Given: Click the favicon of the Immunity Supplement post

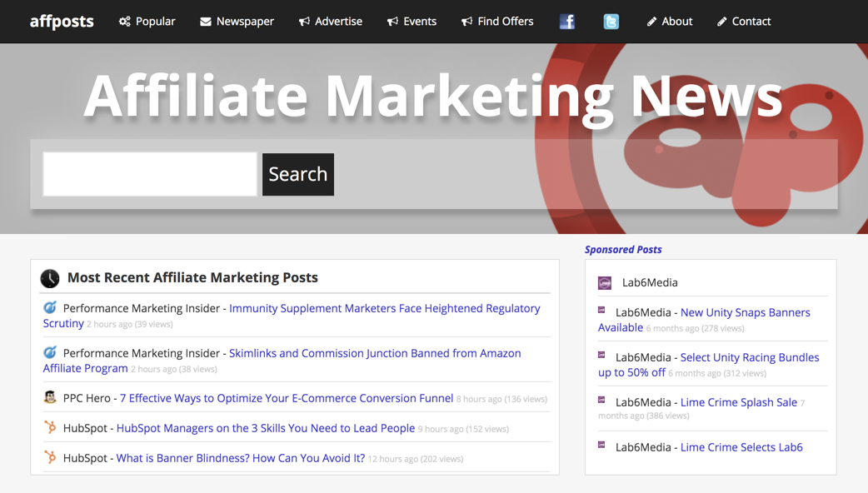Looking at the screenshot, I should pyautogui.click(x=50, y=307).
